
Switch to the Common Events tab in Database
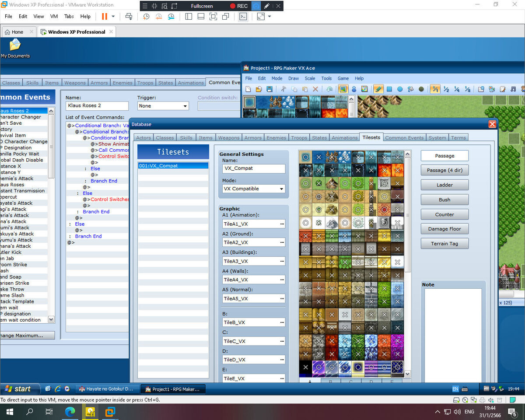tap(404, 138)
